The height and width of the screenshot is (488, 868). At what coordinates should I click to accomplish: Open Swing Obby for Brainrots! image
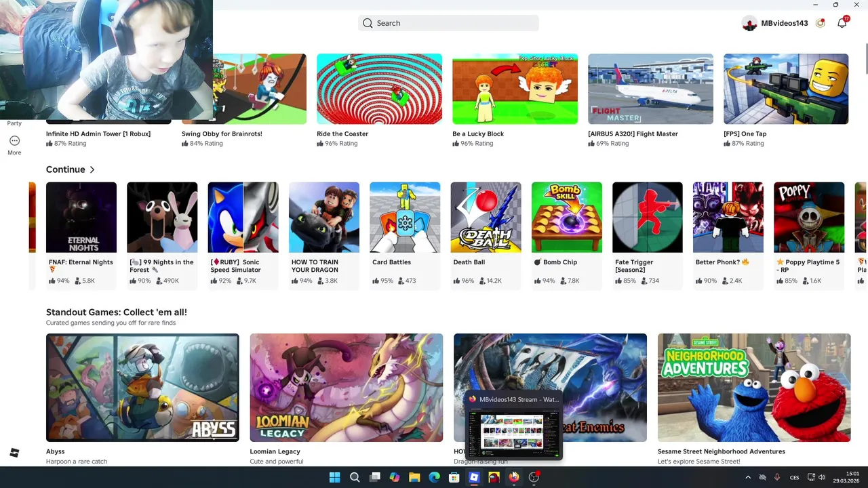coord(260,89)
